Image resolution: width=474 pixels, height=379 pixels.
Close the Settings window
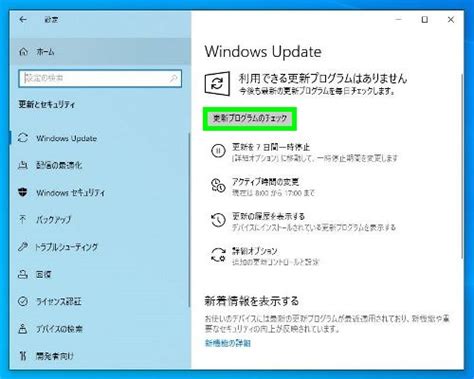(x=451, y=20)
